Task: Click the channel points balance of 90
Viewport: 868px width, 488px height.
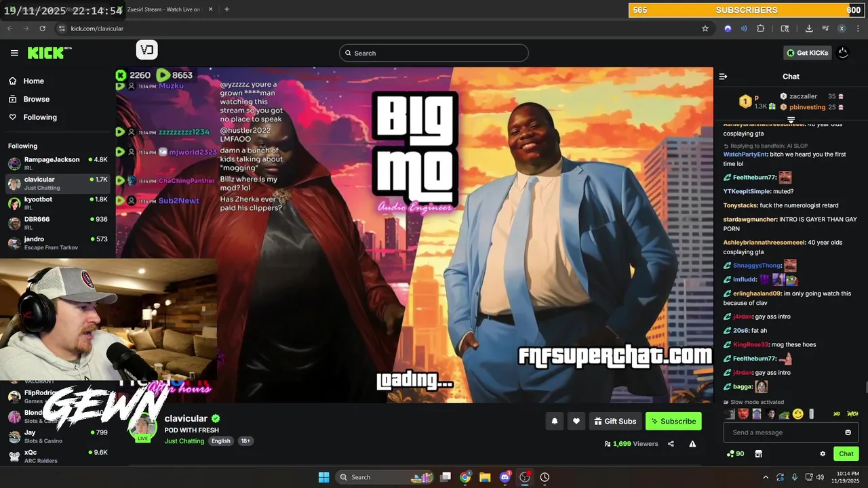Action: coord(735,453)
